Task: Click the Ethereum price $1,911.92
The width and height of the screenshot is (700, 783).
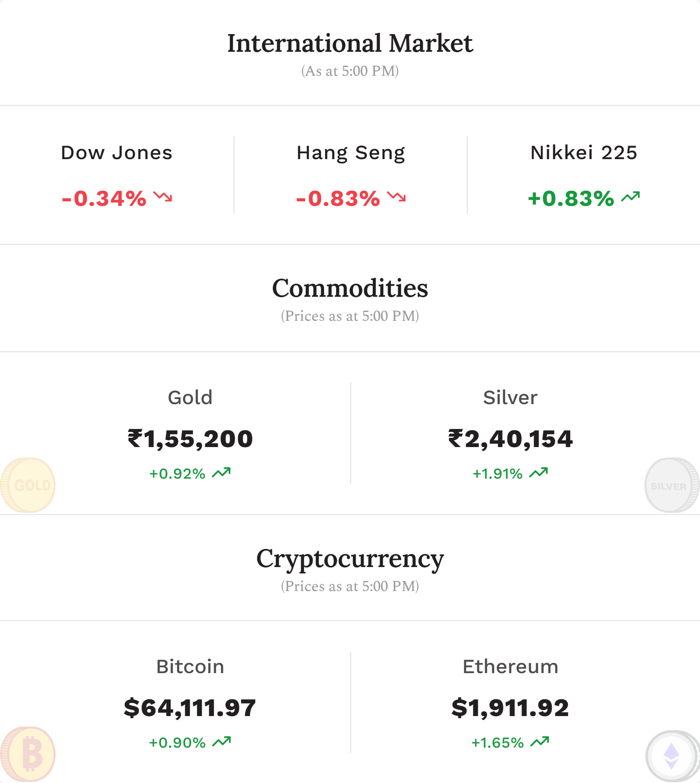Action: click(510, 708)
